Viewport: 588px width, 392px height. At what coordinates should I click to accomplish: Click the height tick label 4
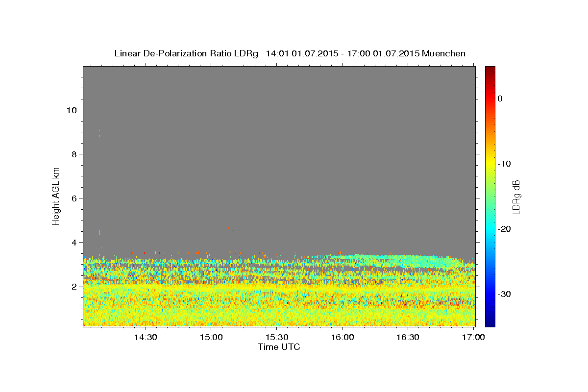click(x=74, y=243)
